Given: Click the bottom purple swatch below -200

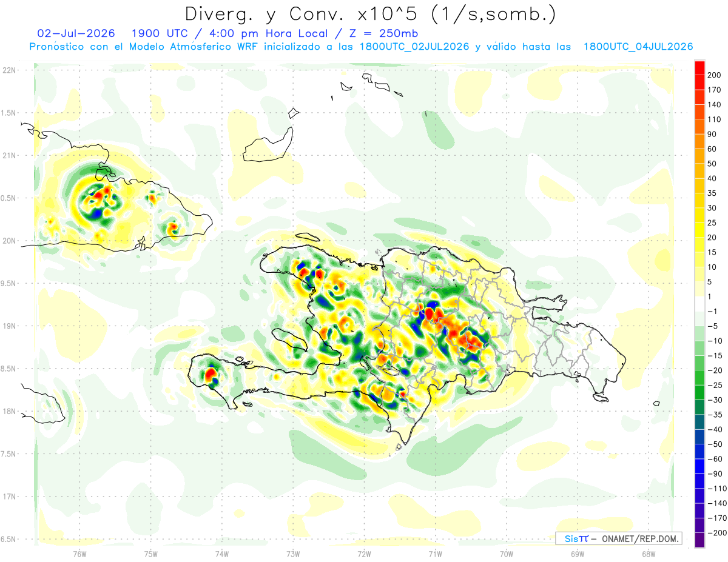Looking at the screenshot, I should pos(699,540).
